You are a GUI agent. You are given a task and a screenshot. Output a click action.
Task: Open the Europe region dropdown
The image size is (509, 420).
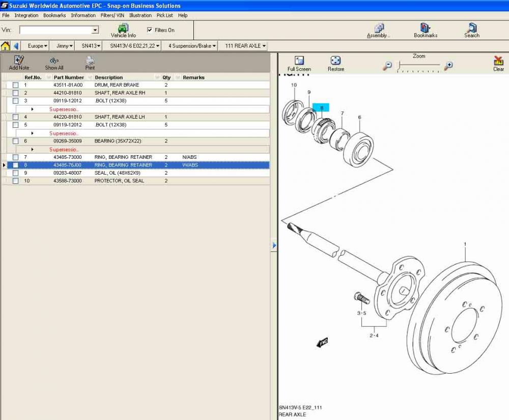pos(38,46)
